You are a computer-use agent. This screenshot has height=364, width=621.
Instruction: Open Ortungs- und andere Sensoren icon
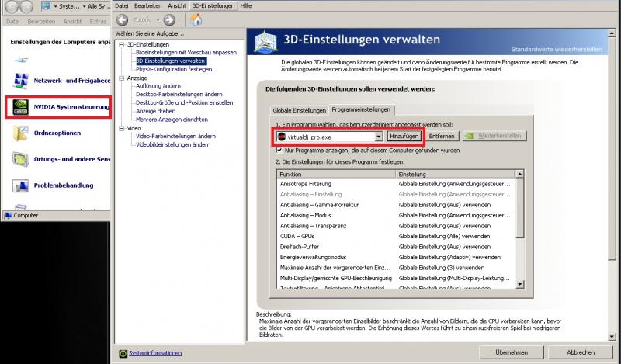[x=21, y=159]
